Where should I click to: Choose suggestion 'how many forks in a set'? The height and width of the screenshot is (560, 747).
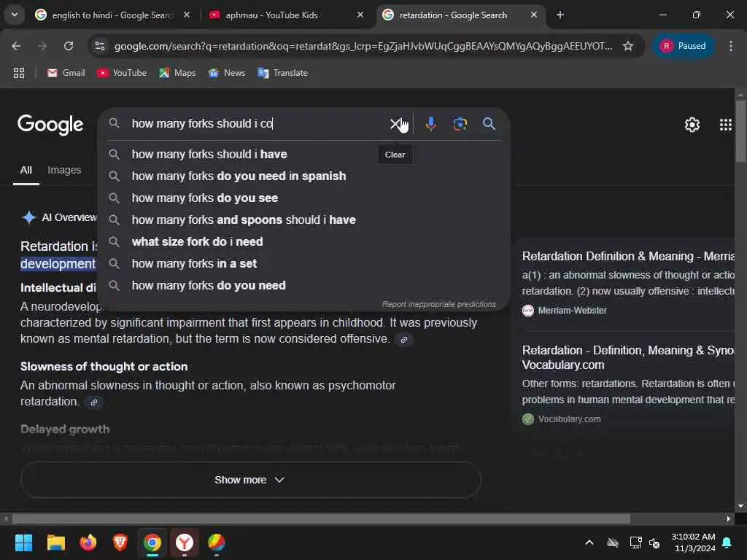pos(305,264)
